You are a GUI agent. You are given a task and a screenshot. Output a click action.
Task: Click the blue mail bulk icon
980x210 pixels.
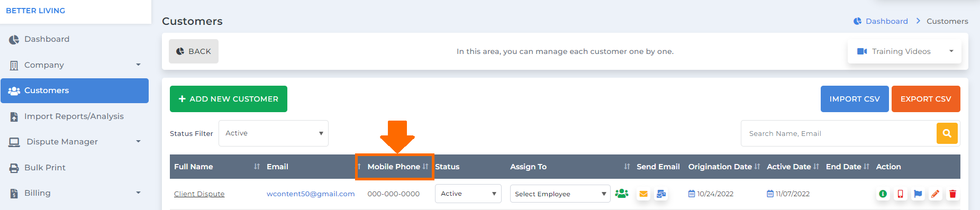tap(661, 194)
